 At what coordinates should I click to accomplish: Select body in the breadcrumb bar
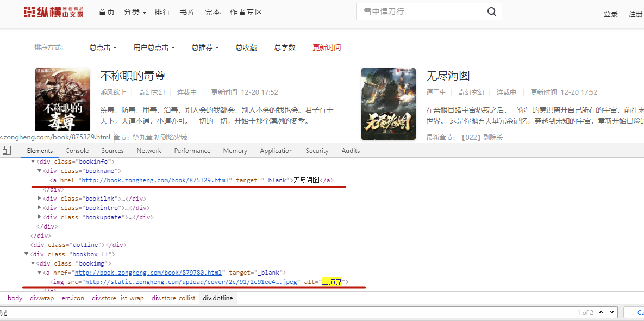point(15,298)
